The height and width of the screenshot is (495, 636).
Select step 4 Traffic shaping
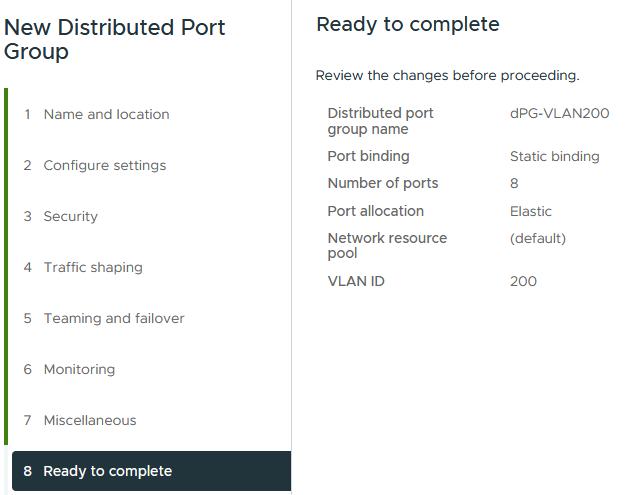pos(92,267)
